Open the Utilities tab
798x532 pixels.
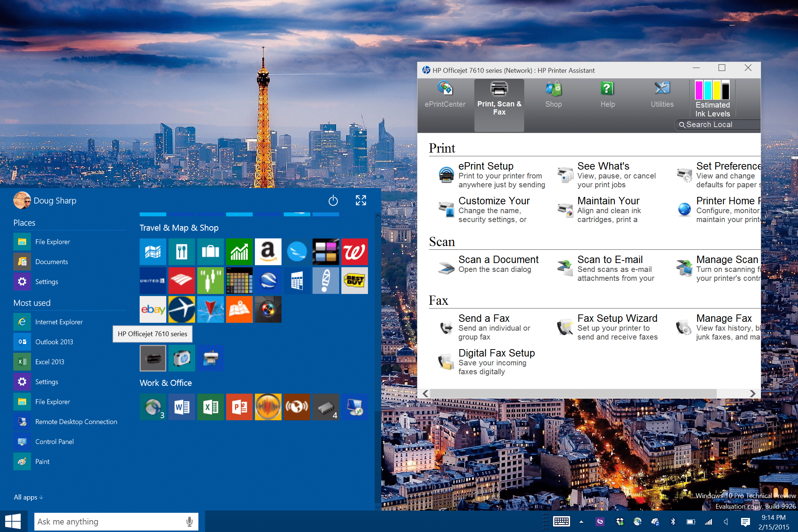[662, 95]
